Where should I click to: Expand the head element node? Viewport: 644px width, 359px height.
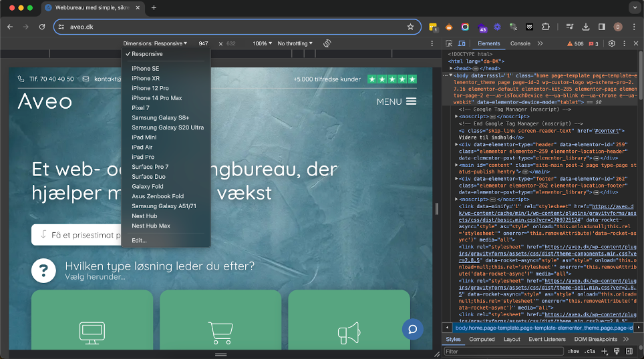click(x=451, y=69)
